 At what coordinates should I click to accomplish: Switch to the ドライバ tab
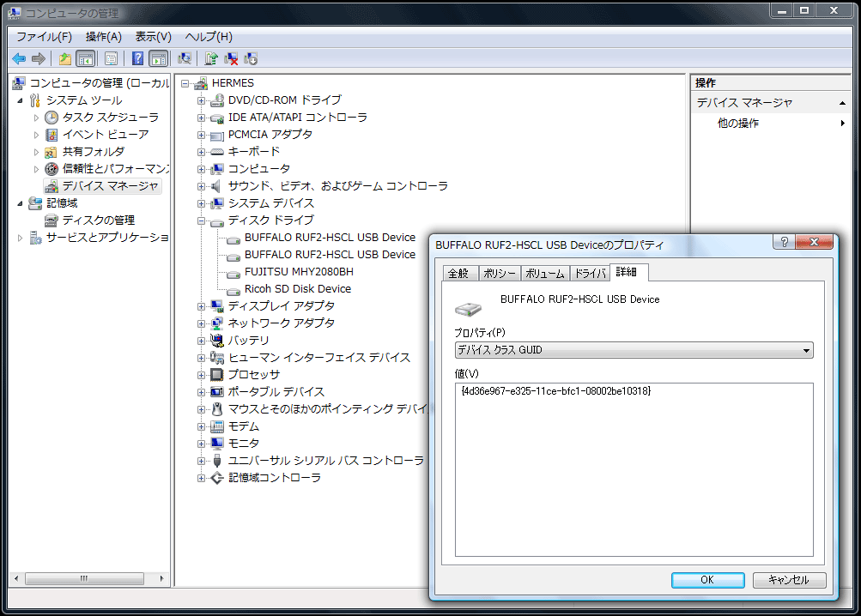pos(591,274)
